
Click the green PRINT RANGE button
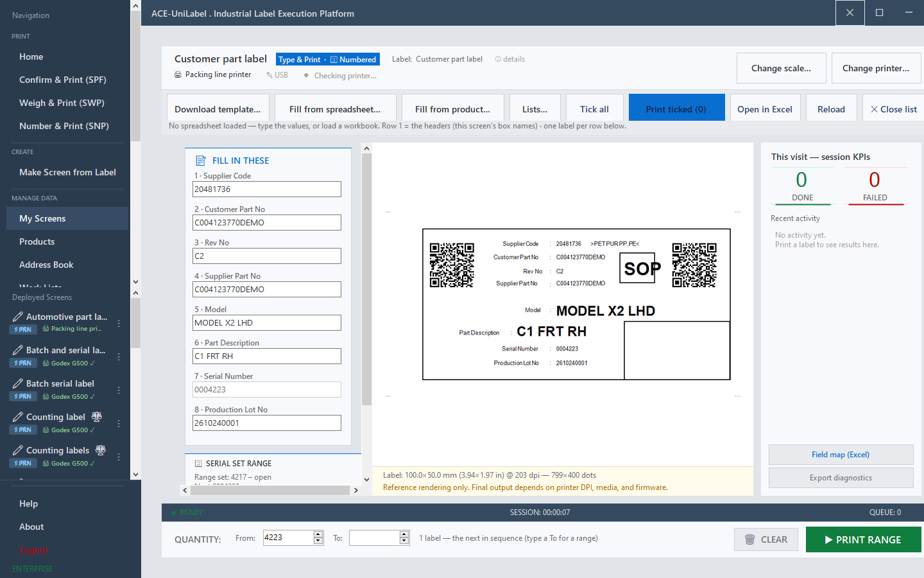[x=864, y=539]
